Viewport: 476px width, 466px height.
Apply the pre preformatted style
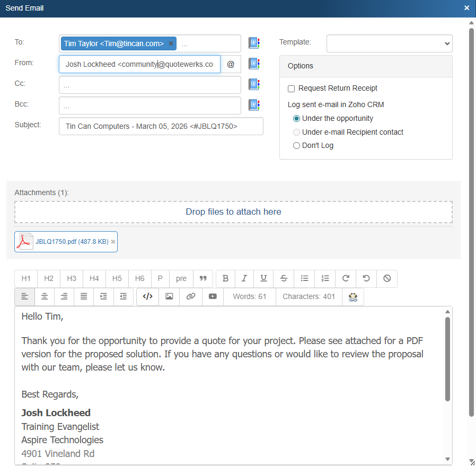pyautogui.click(x=181, y=278)
